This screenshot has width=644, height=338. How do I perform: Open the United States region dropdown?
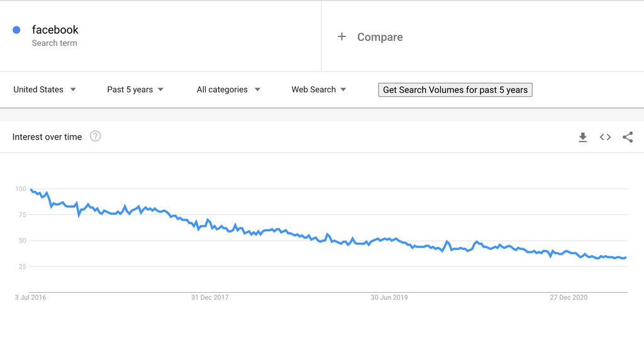tap(45, 90)
